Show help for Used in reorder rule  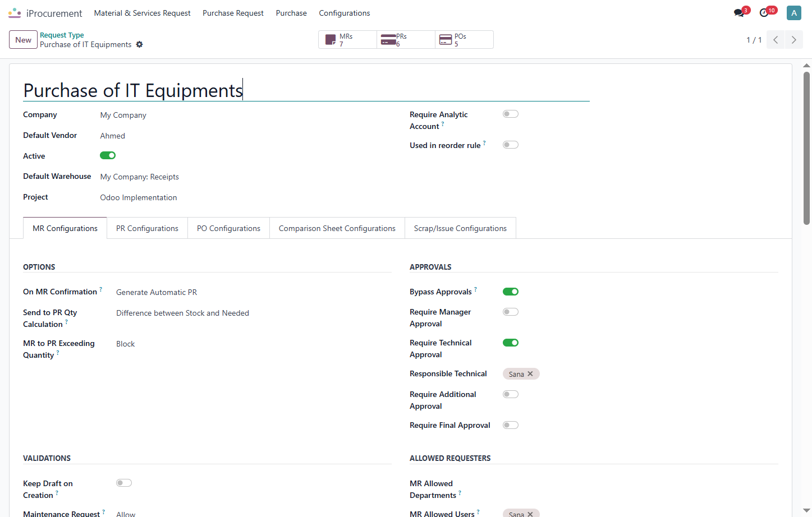tap(484, 143)
